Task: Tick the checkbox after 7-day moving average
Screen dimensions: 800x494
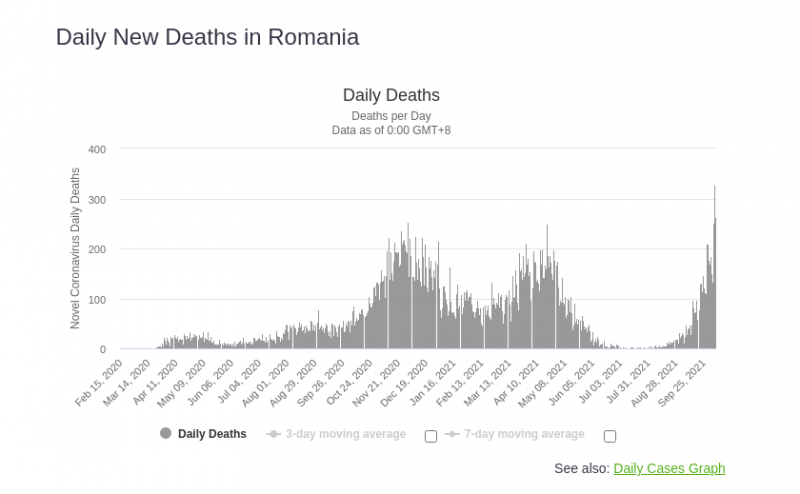Action: [x=610, y=436]
